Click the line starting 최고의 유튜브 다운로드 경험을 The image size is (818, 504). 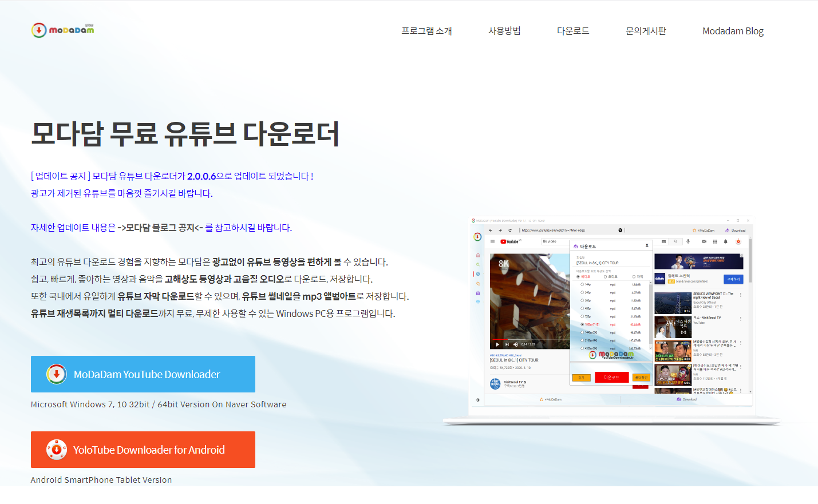coord(210,262)
